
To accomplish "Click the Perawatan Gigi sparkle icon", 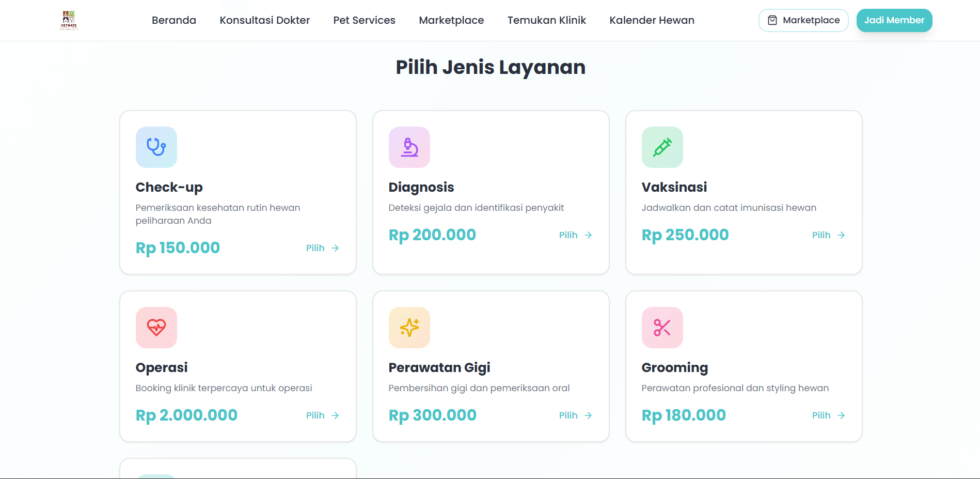I will tap(409, 328).
